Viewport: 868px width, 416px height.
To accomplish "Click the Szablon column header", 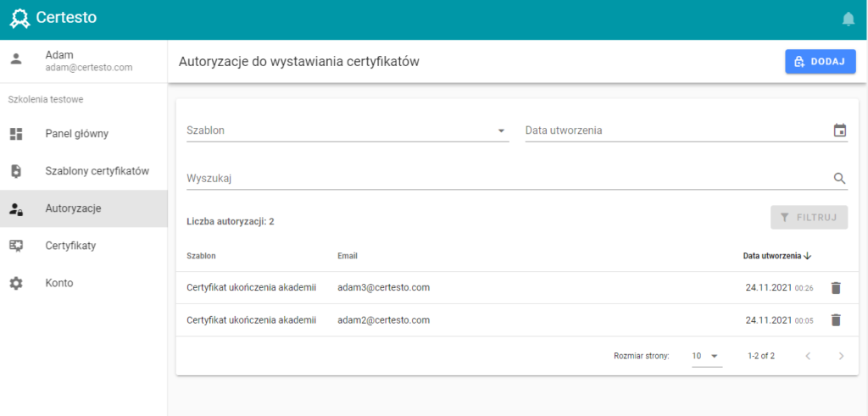I will 202,256.
